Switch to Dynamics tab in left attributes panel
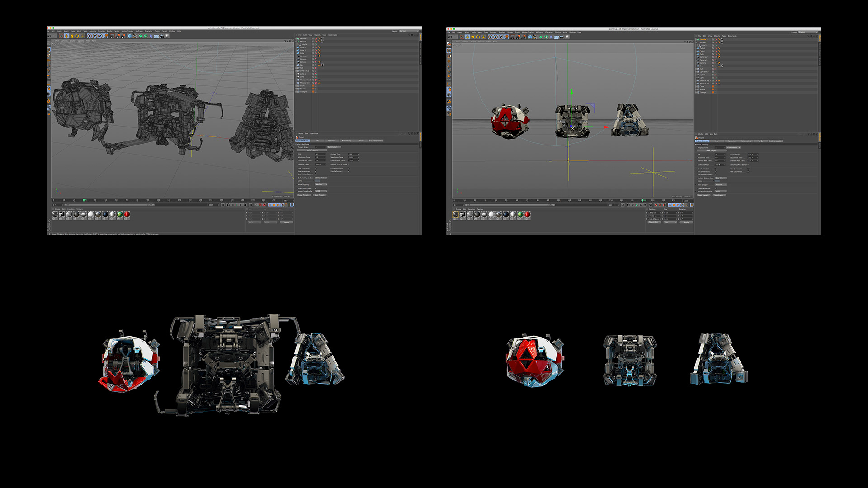 [x=332, y=141]
